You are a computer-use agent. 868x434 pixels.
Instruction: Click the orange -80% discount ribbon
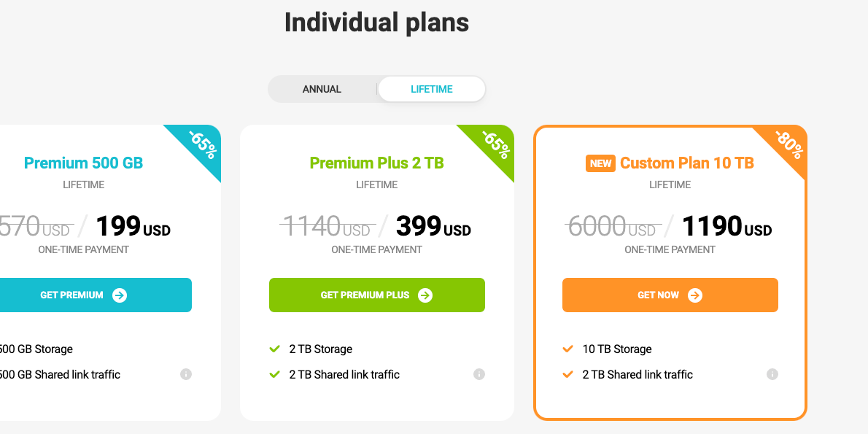click(788, 144)
